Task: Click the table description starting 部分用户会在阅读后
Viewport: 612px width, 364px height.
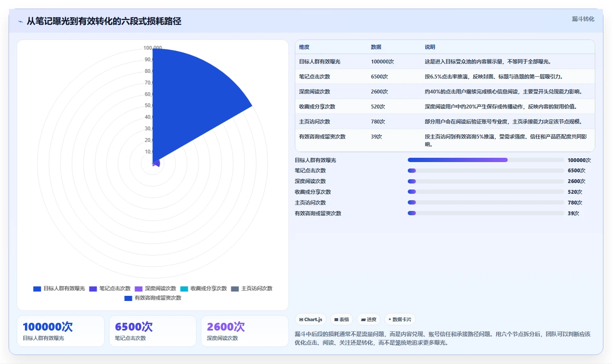Action: click(x=503, y=122)
